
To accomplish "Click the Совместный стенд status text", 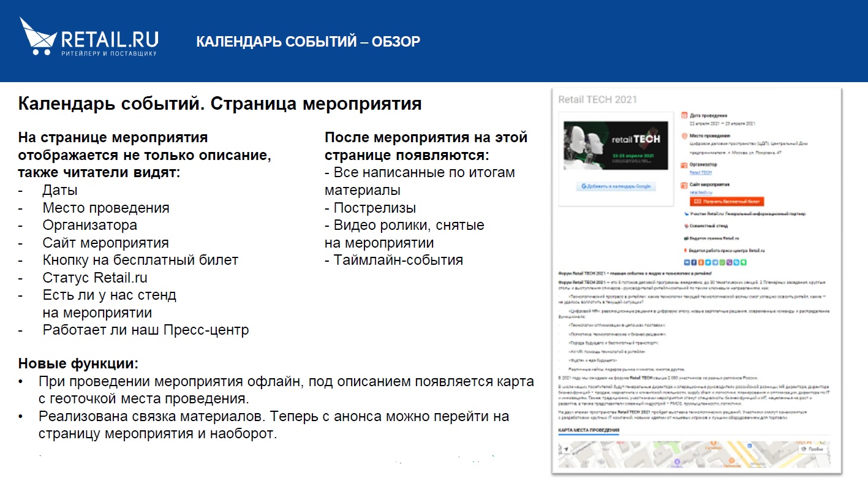I will [709, 226].
